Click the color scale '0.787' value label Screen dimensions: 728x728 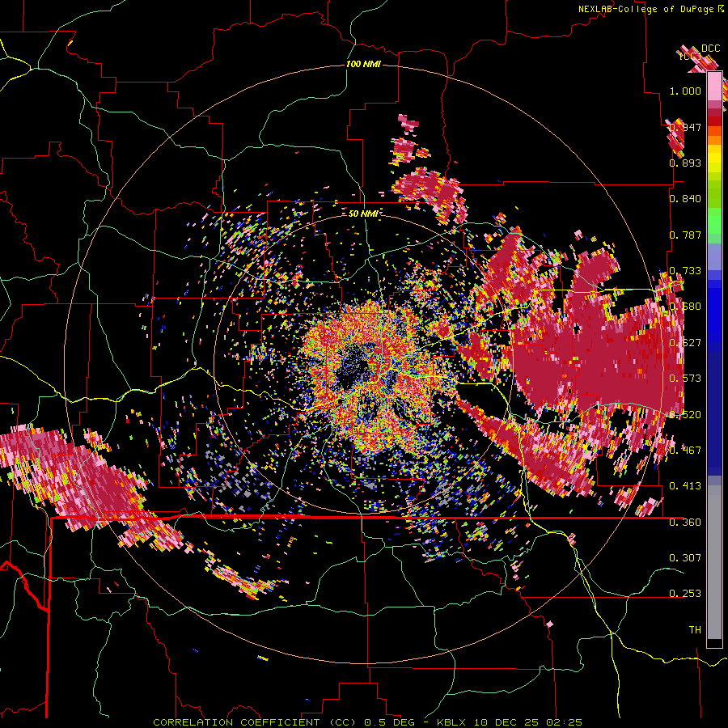pyautogui.click(x=685, y=235)
